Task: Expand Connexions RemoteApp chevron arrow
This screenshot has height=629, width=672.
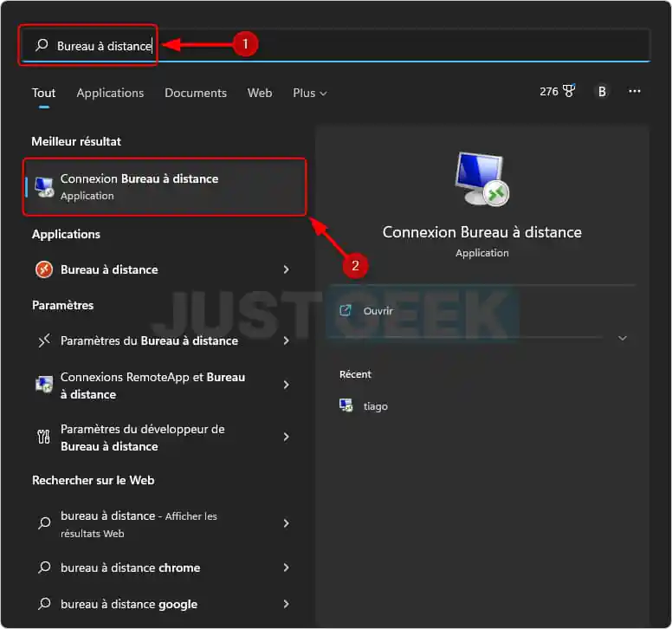Action: pos(287,385)
